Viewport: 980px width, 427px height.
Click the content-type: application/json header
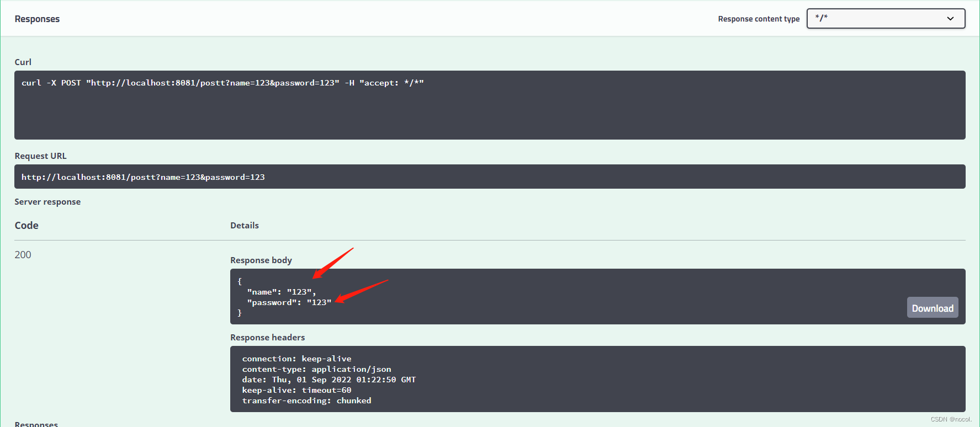coord(316,369)
